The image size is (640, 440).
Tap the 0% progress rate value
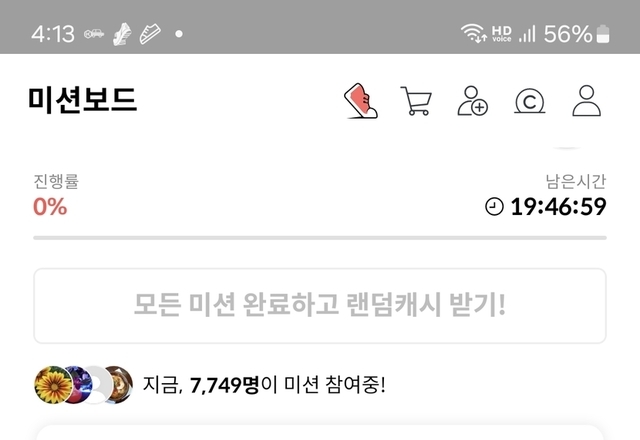[x=50, y=207]
